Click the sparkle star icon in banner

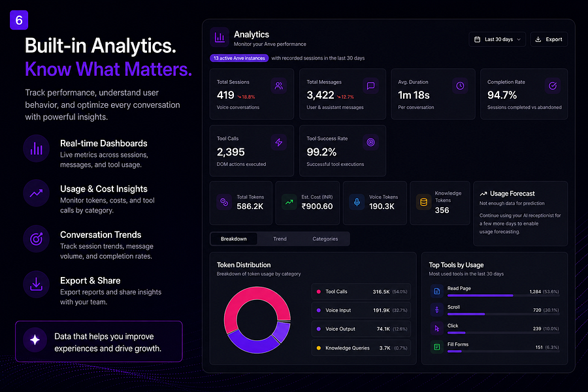(x=35, y=340)
